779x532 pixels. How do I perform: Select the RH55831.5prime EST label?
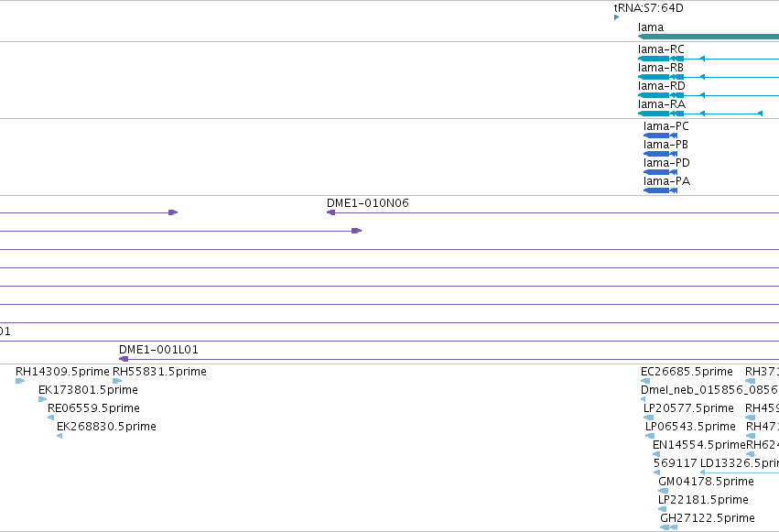coord(159,372)
